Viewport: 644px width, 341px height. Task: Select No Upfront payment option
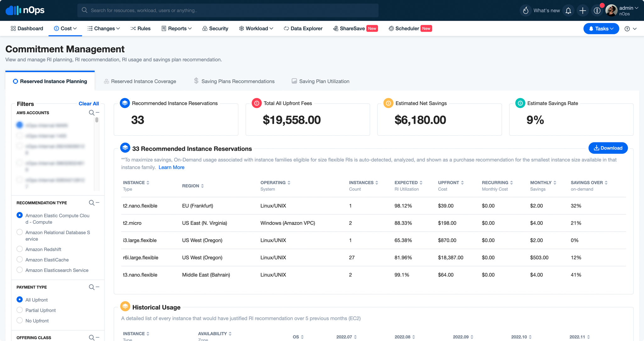(x=19, y=320)
